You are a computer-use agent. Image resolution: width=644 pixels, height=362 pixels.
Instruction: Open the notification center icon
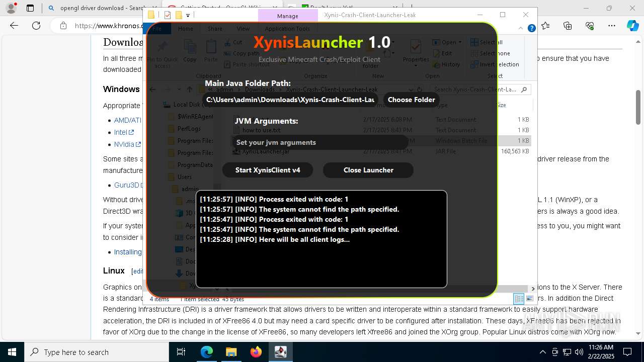coord(627,352)
